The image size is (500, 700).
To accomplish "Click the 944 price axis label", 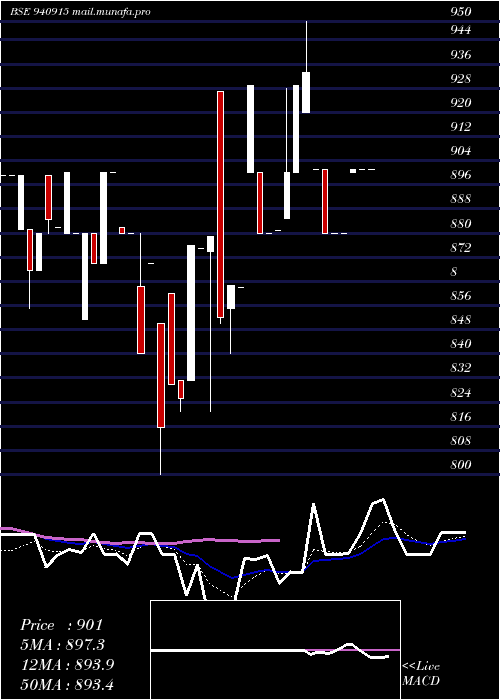I will (x=461, y=30).
